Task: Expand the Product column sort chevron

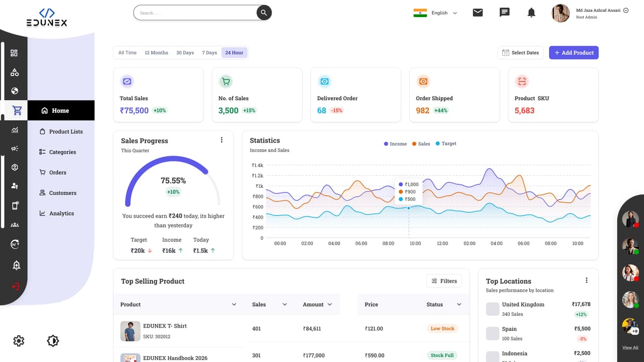Action: (x=234, y=305)
